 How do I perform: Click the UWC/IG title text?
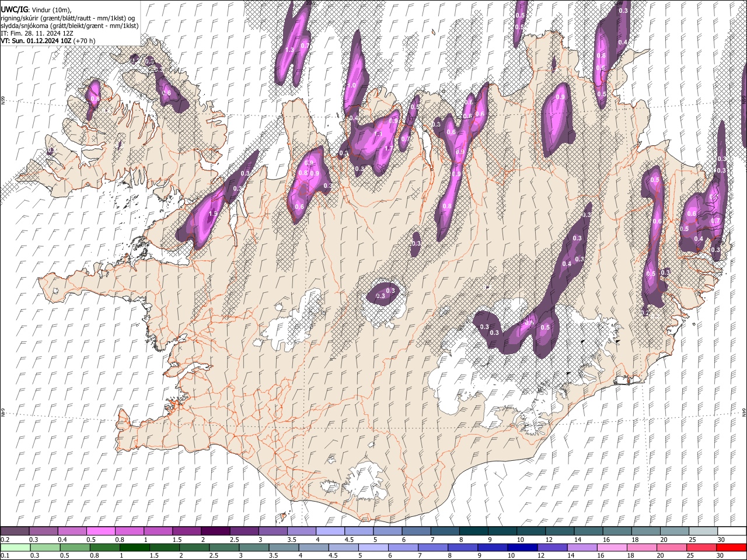14,9
